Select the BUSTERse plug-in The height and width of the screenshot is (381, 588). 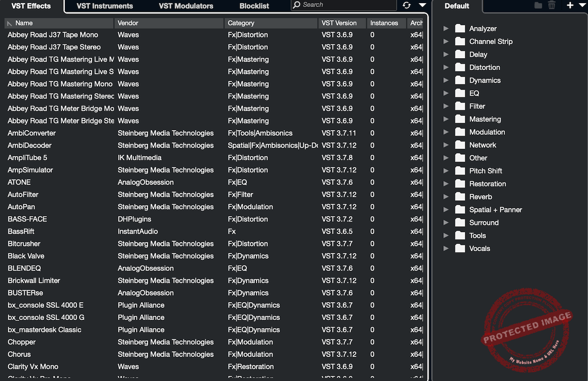(x=214, y=293)
